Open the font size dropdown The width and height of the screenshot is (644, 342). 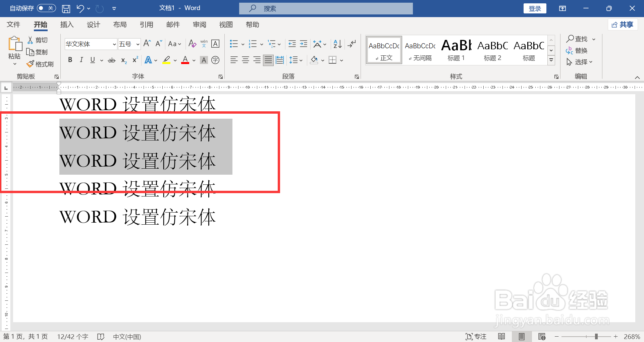(x=138, y=44)
